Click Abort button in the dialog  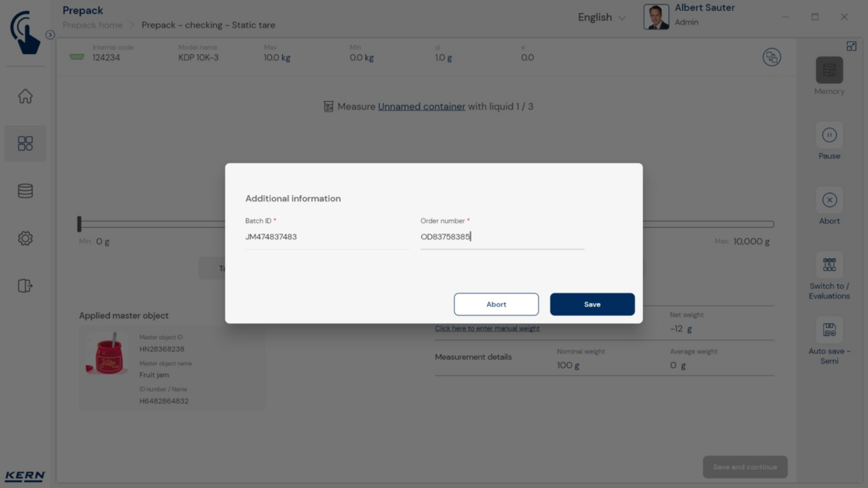(496, 304)
